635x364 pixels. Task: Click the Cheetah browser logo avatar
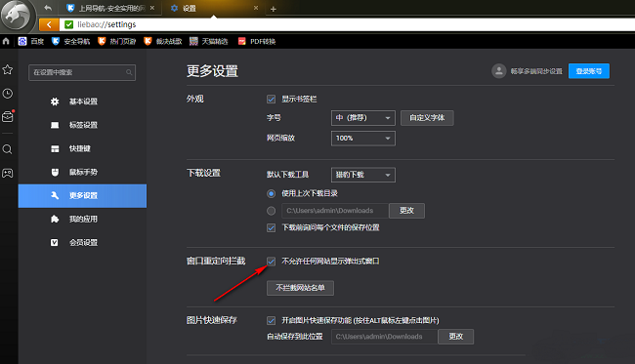click(x=17, y=16)
